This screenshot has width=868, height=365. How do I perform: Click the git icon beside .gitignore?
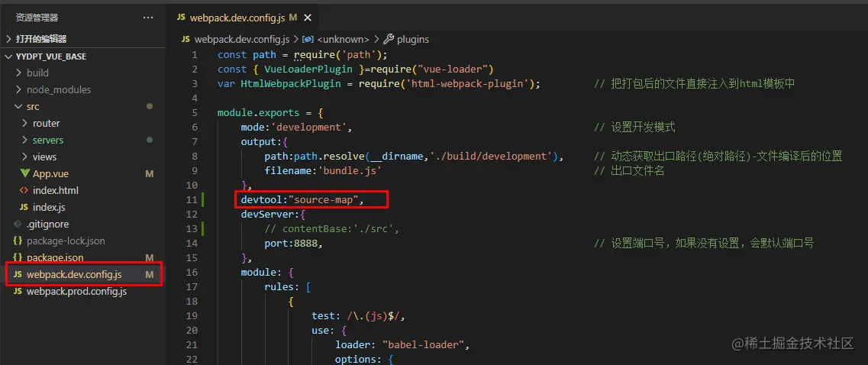point(18,224)
